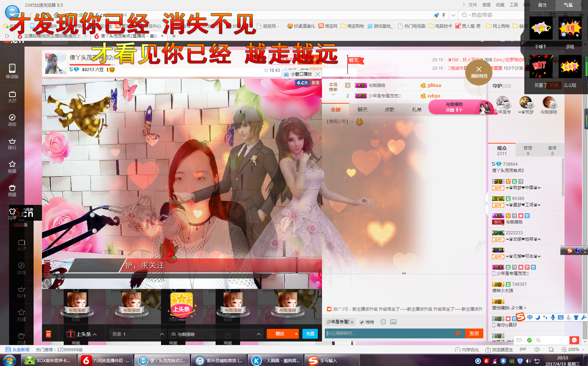Expand the 上头条 gift category selector
Image resolution: width=588 pixels, height=366 pixels.
coord(82,334)
